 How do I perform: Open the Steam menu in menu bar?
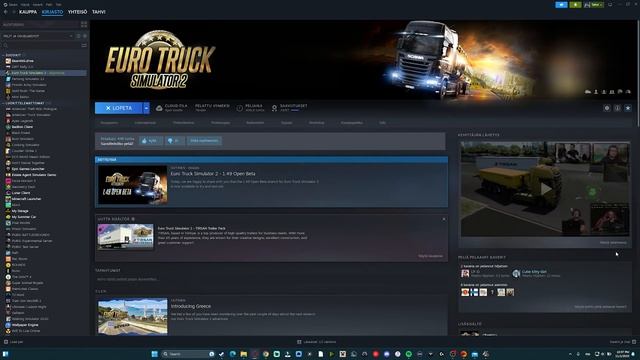(x=13, y=4)
